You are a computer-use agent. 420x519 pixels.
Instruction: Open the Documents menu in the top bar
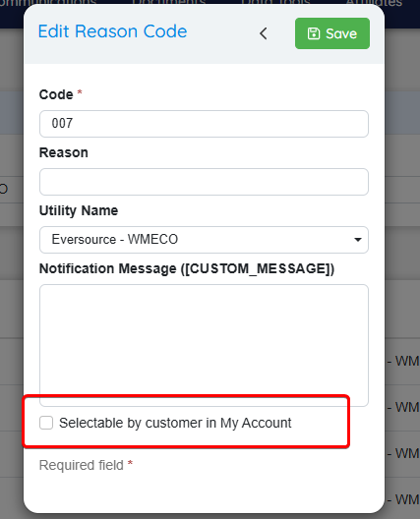[169, 2]
